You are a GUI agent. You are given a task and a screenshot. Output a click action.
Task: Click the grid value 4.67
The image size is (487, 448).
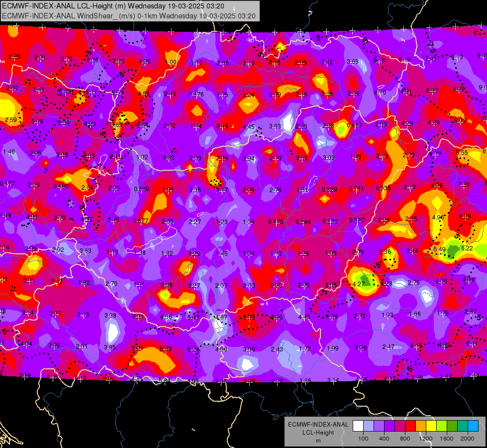221,318
